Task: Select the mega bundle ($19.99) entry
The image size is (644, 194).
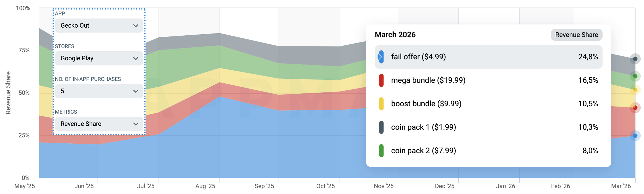Action: [x=428, y=80]
